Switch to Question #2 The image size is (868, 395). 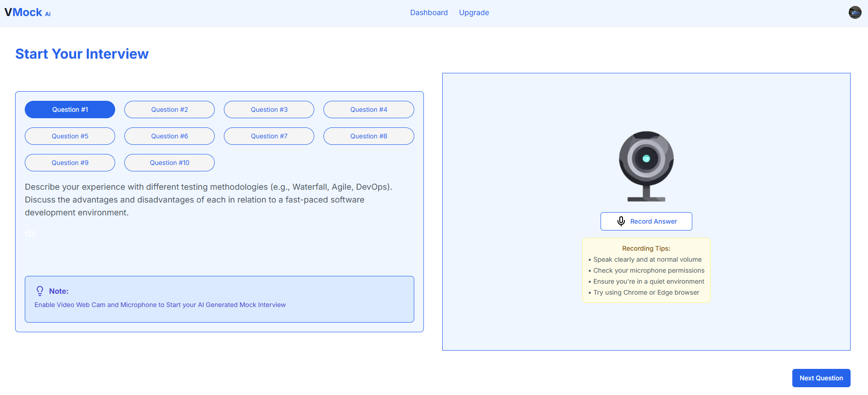[169, 110]
